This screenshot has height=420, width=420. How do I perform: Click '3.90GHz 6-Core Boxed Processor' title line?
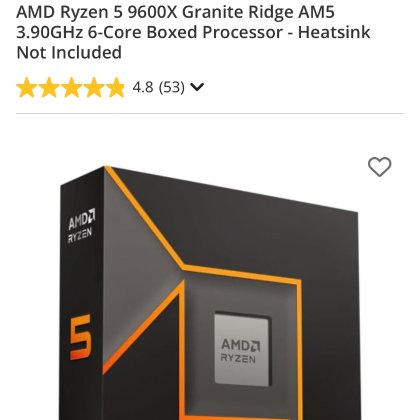tap(151, 32)
